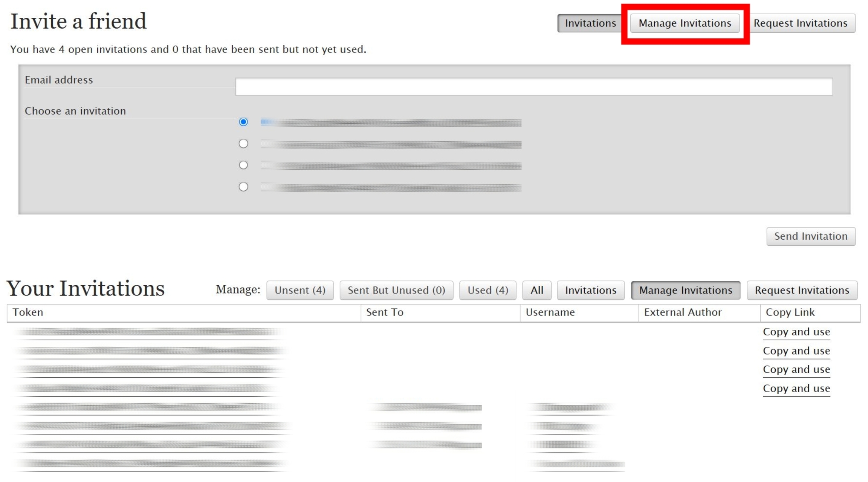This screenshot has width=868, height=482.
Task: Select the first invitation radio button
Action: [x=243, y=122]
